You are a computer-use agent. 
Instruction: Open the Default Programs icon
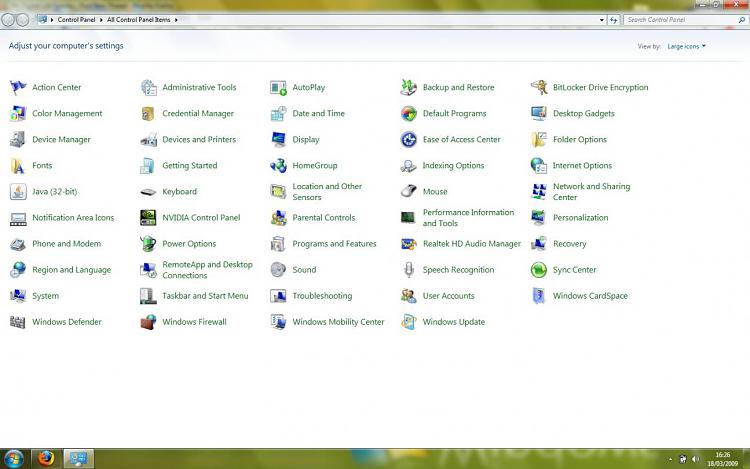click(x=408, y=113)
